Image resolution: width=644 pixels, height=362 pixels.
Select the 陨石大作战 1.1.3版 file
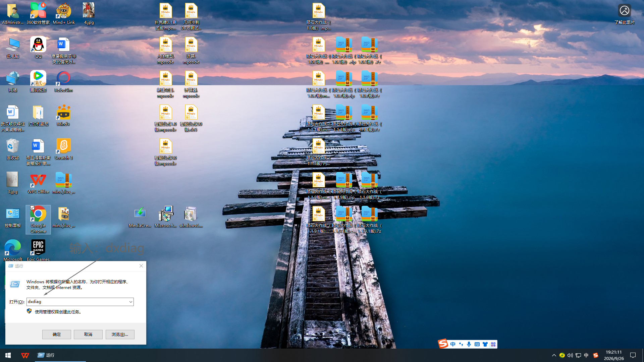[319, 152]
